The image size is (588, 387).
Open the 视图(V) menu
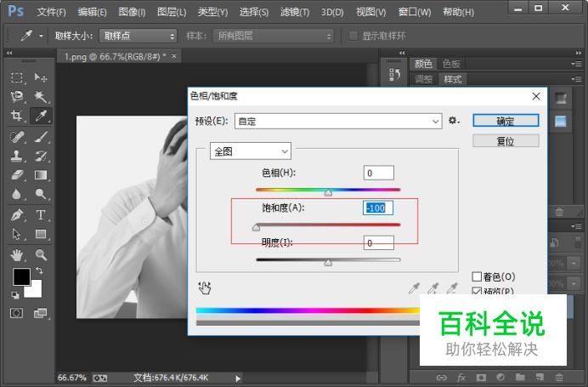tap(370, 12)
